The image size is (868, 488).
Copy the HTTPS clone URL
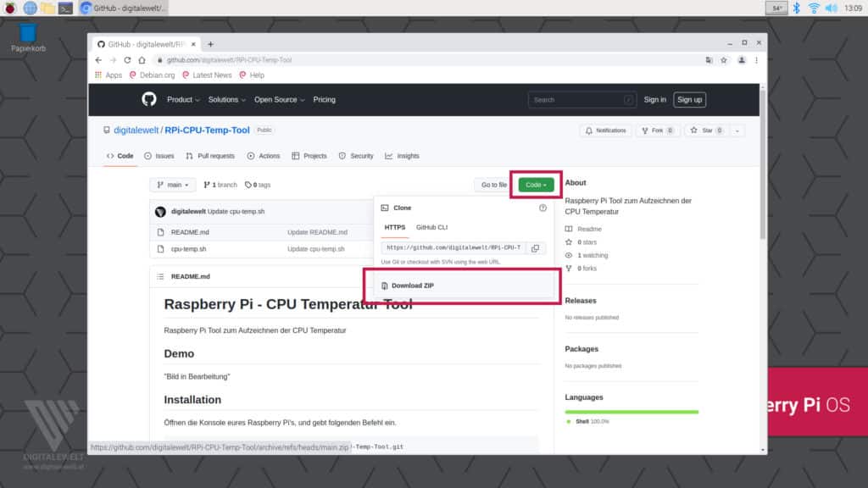pyautogui.click(x=535, y=248)
